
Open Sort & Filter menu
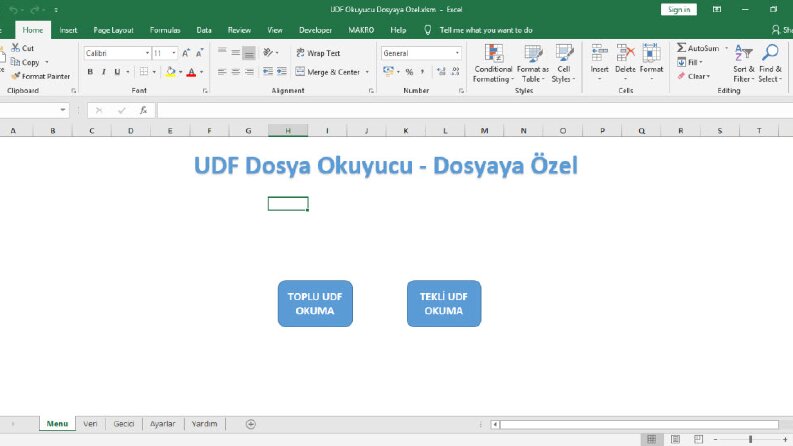pyautogui.click(x=743, y=63)
